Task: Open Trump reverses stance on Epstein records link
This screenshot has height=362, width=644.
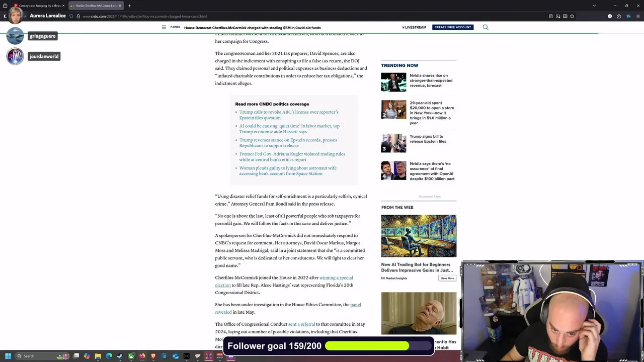Action: [x=288, y=143]
